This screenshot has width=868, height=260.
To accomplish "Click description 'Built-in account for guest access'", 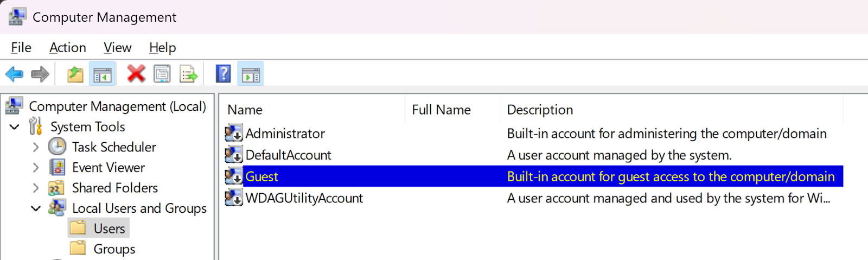I will (671, 177).
